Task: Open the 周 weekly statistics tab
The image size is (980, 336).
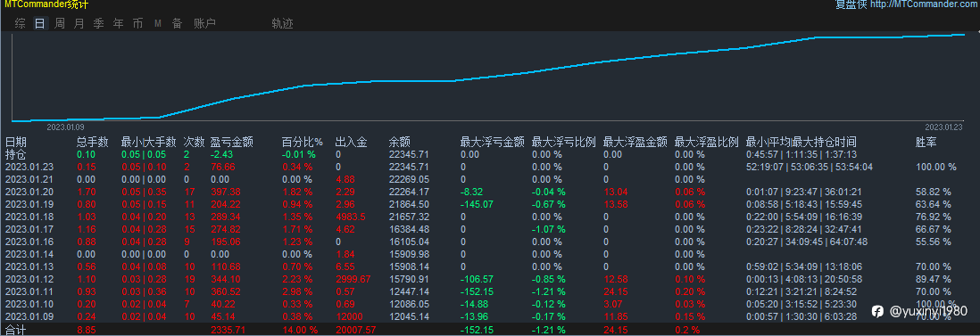Action: coord(60,24)
